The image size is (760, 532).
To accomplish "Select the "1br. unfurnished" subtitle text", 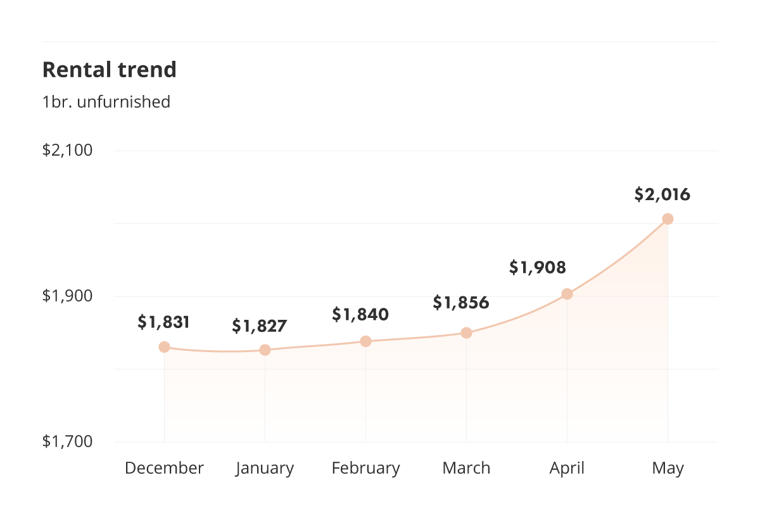I will pyautogui.click(x=106, y=102).
